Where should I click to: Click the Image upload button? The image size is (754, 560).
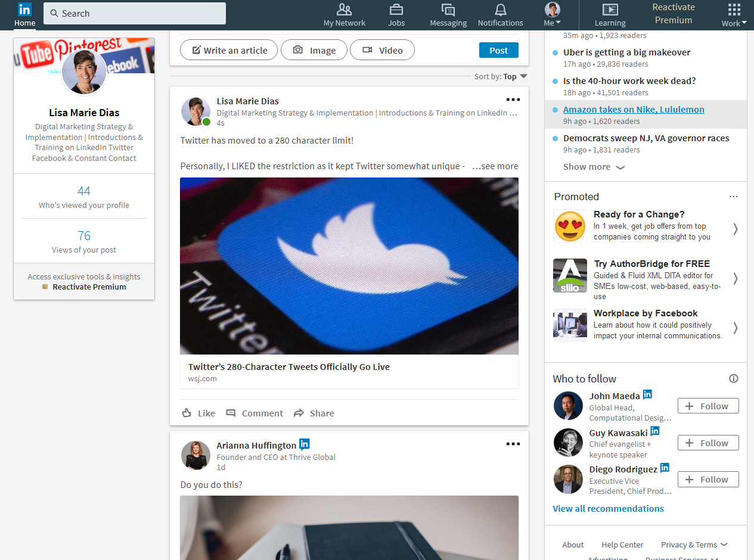(x=314, y=50)
